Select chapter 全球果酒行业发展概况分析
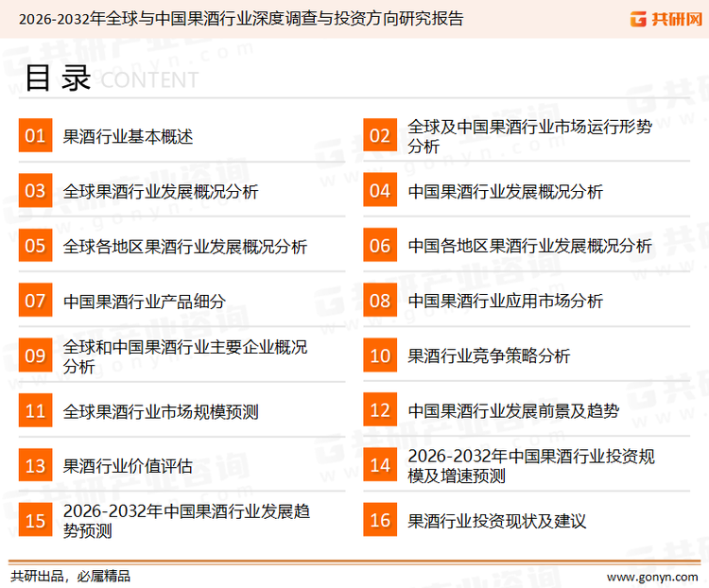 [161, 191]
